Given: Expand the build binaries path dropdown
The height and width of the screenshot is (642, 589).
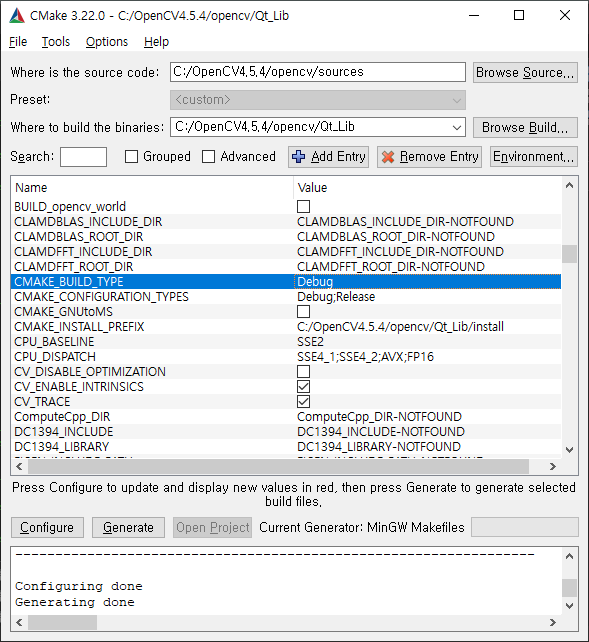Looking at the screenshot, I should (457, 127).
